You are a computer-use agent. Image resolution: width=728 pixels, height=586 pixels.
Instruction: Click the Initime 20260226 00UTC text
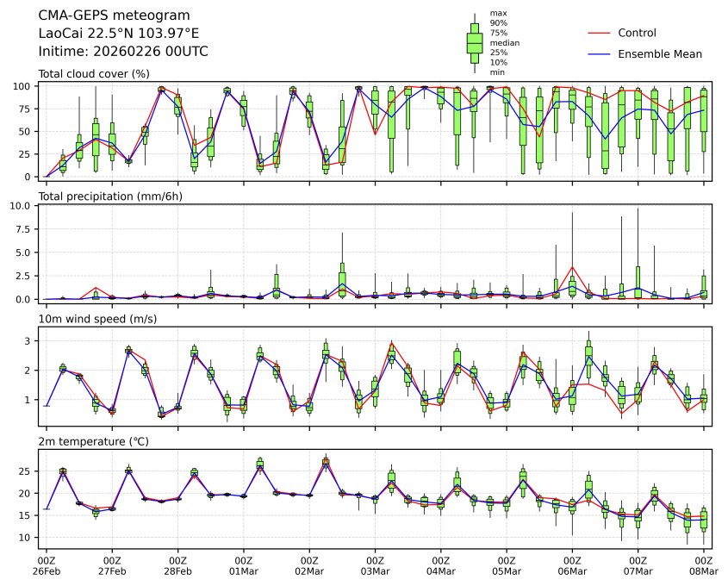[123, 52]
